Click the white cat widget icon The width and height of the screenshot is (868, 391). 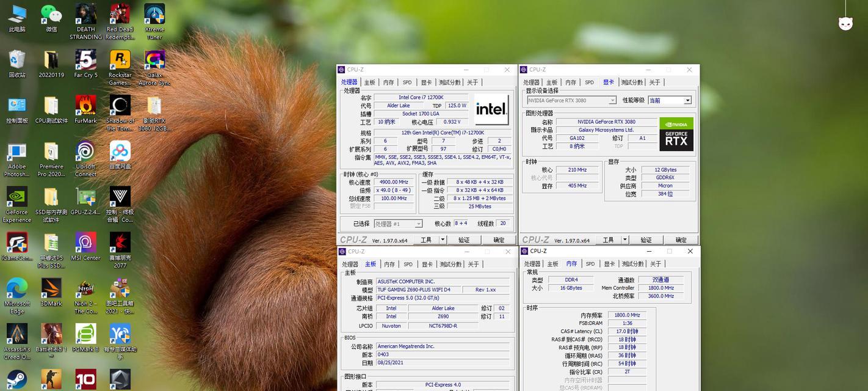(845, 23)
